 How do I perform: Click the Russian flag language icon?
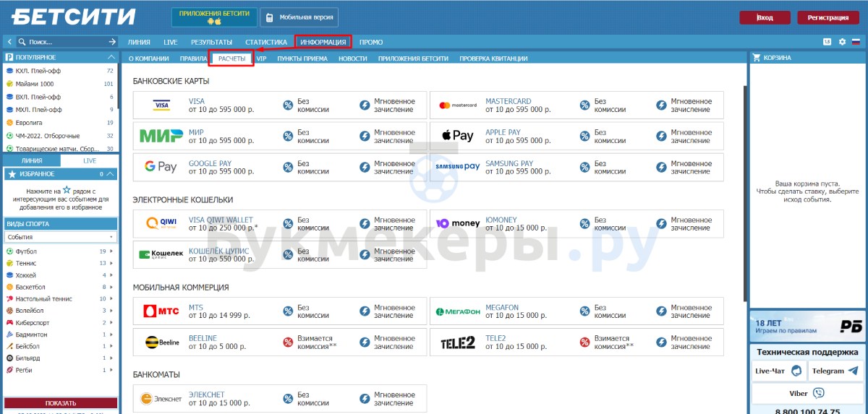tap(855, 42)
